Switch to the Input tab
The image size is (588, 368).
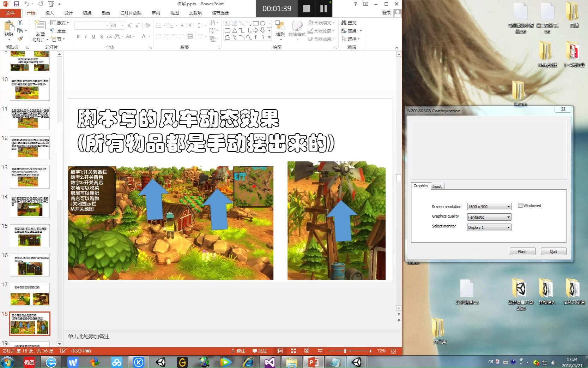437,186
